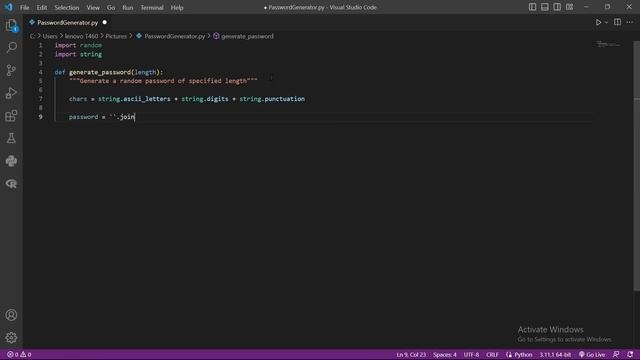Open More Actions ellipsis in editor

[630, 22]
